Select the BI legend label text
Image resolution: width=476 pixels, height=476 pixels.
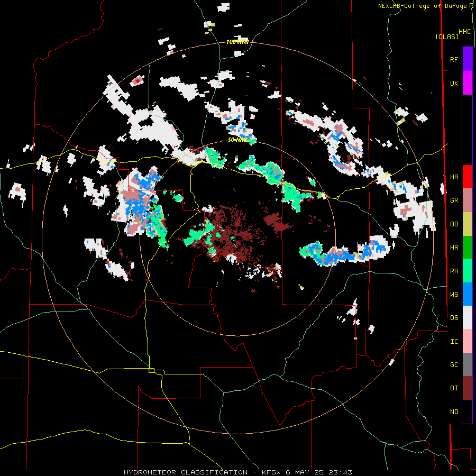tap(454, 388)
